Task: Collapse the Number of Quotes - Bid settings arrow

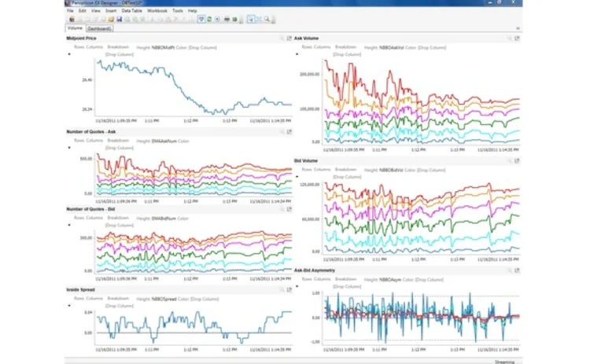Action: point(69,225)
